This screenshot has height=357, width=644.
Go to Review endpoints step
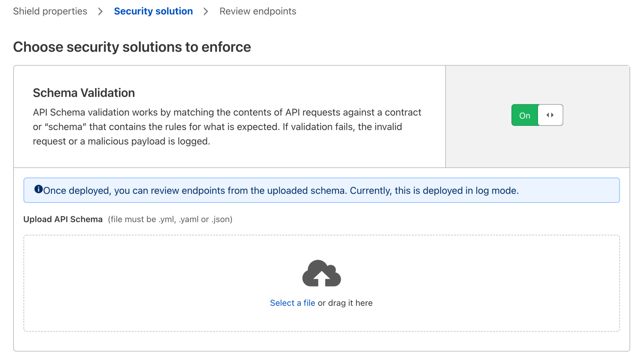(257, 11)
